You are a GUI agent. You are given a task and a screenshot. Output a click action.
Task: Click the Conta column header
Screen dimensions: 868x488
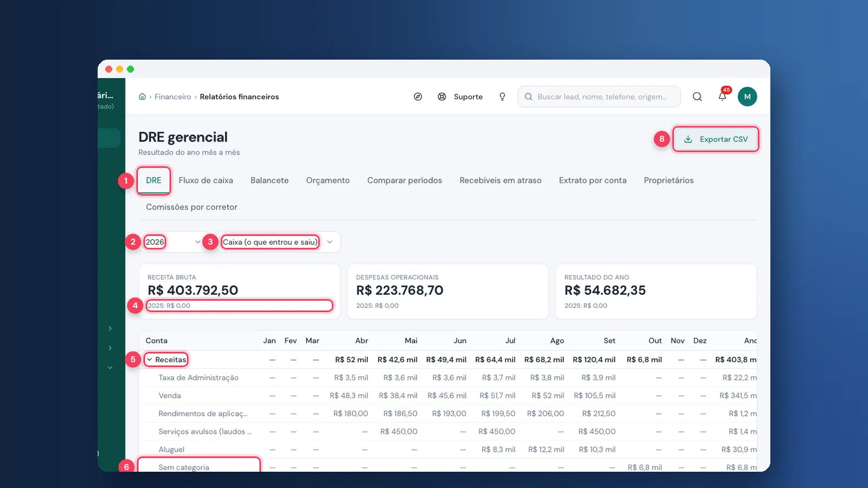click(x=156, y=341)
